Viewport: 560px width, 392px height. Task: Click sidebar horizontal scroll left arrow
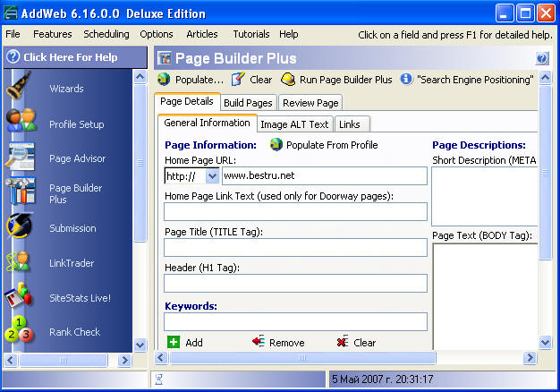point(11,360)
